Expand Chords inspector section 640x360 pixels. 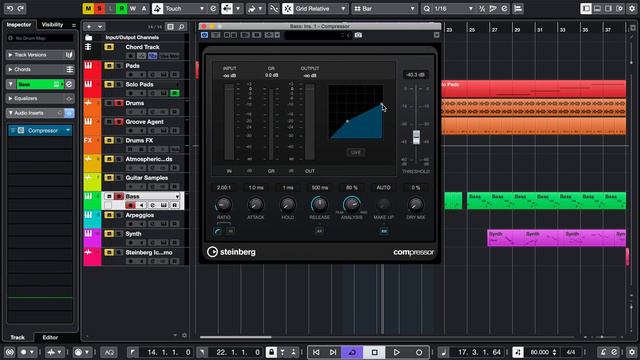point(40,69)
